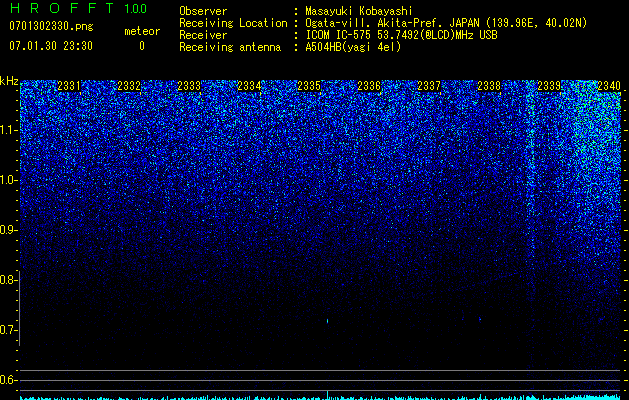
Task: Click the date stamp 07.01.30 23:30
Action: [x=51, y=46]
